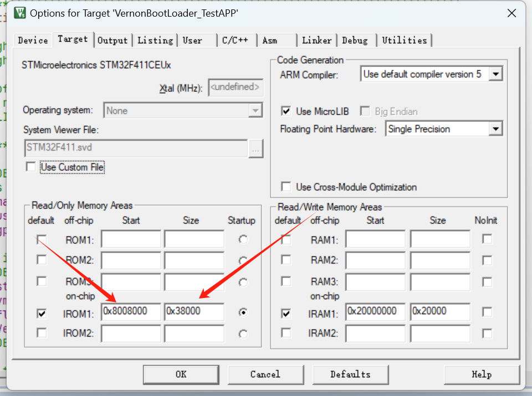Click the Keil uVision icon in title bar

pyautogui.click(x=20, y=13)
